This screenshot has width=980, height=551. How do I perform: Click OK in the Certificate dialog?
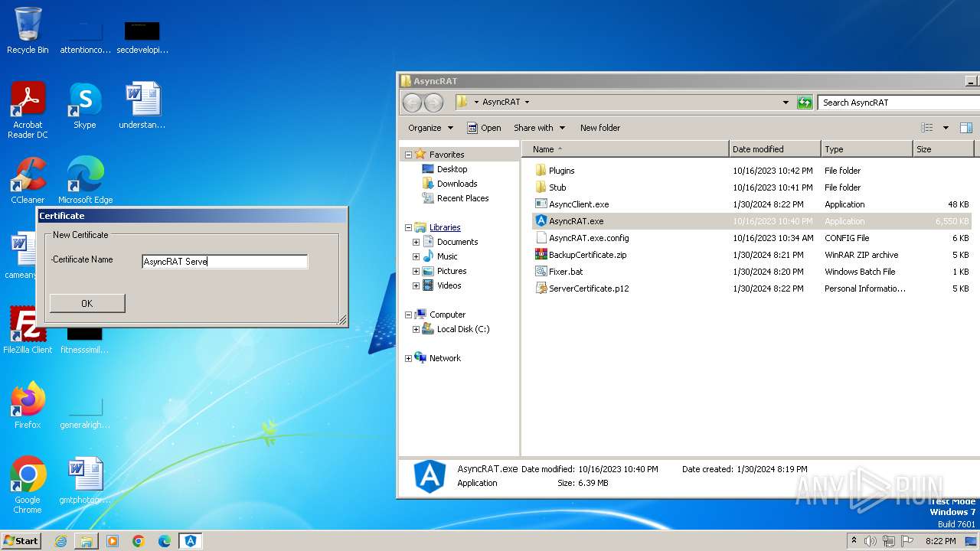(x=87, y=303)
